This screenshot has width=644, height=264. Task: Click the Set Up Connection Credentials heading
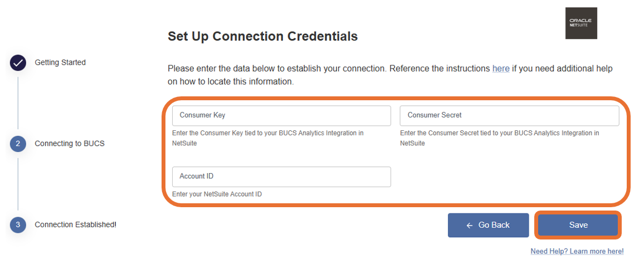click(x=262, y=37)
